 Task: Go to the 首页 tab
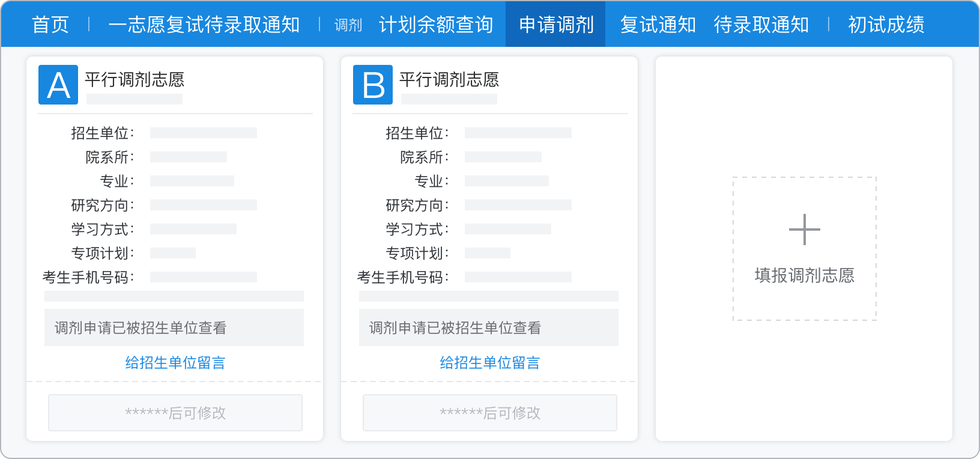click(50, 25)
